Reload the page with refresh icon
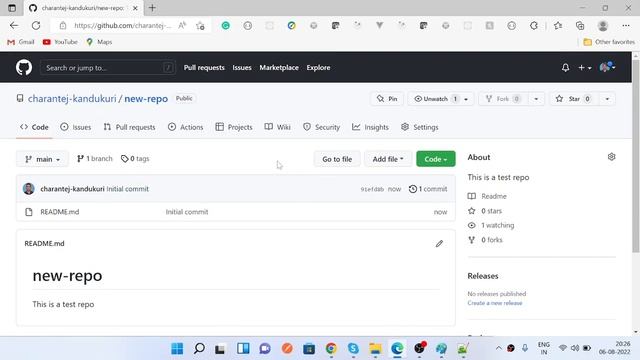The height and width of the screenshot is (360, 640). [36, 25]
